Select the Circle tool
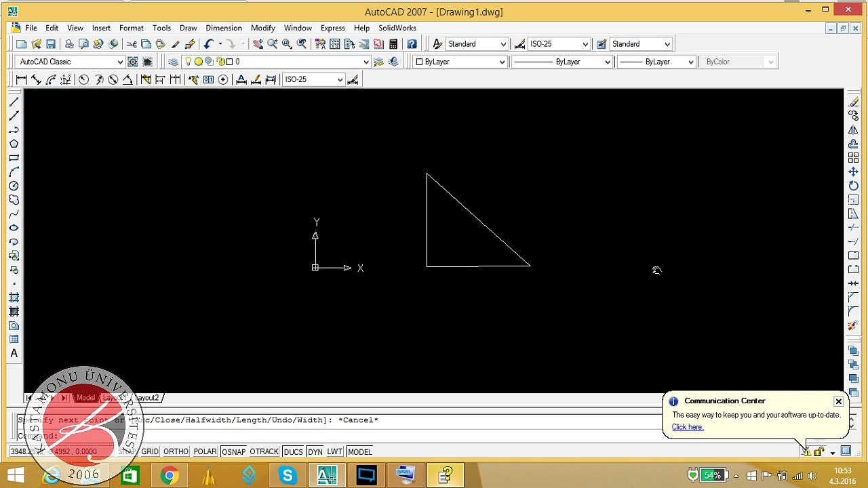Screen dimensions: 868x488 click(x=14, y=186)
